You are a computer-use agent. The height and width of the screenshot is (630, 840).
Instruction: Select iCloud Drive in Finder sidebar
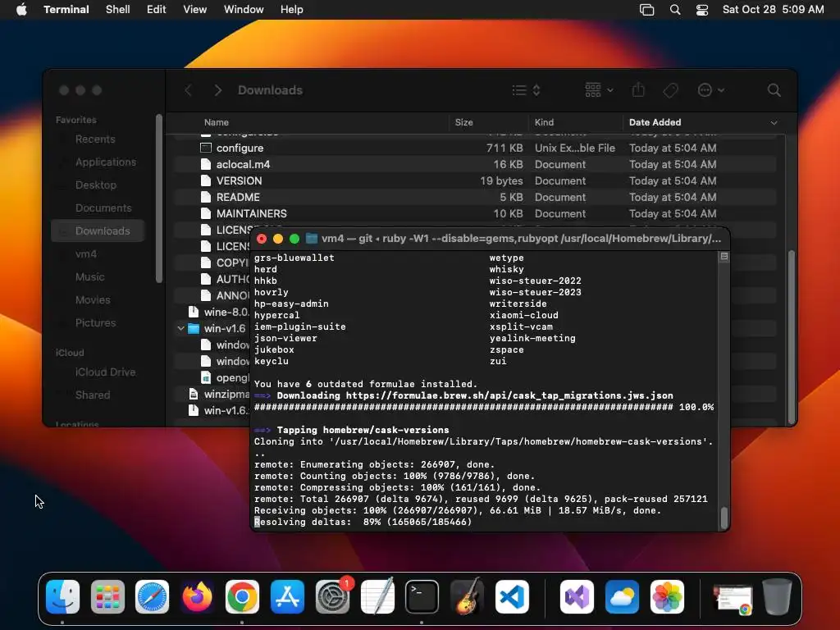[98, 372]
